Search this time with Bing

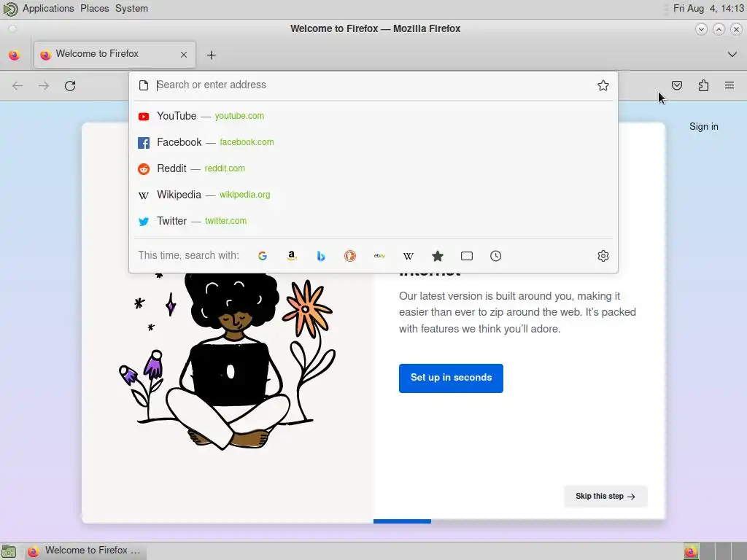point(321,256)
